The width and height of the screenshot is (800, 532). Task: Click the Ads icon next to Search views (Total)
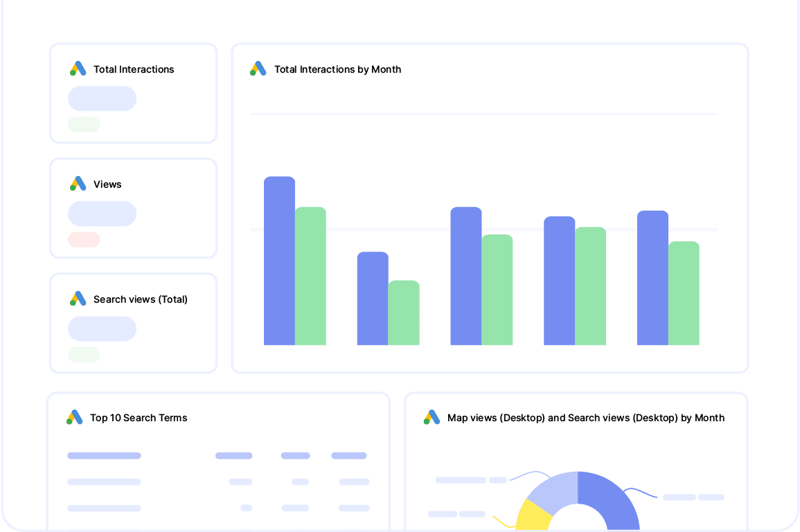[78, 299]
